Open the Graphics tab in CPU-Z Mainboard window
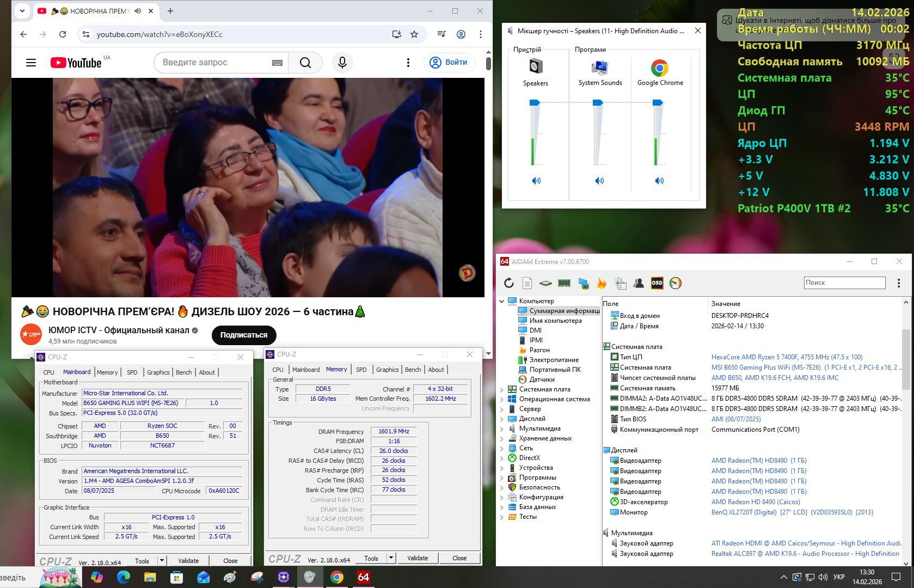Screen dimensions: 914x588 click(x=158, y=372)
